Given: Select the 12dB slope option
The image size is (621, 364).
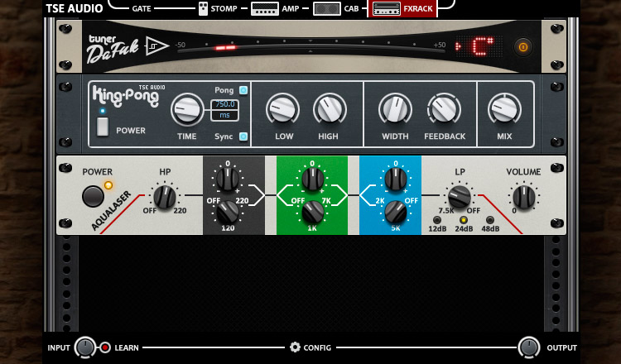Looking at the screenshot, I should (437, 220).
